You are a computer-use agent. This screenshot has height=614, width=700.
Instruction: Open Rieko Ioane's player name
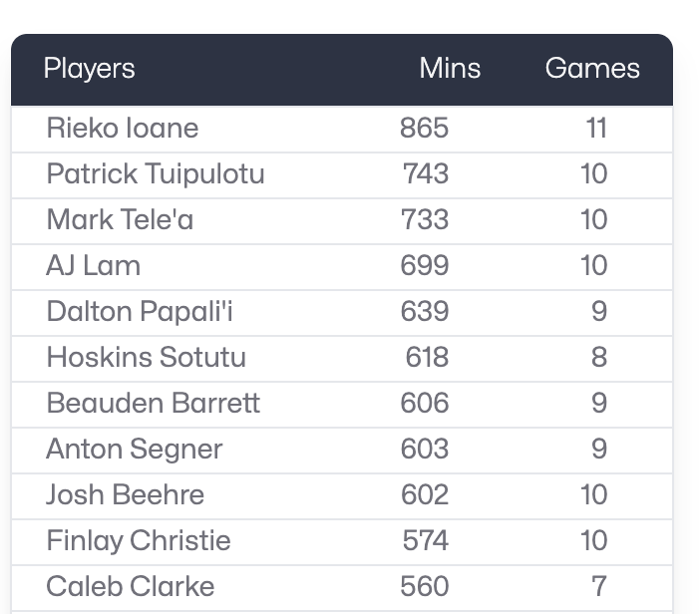pyautogui.click(x=123, y=128)
